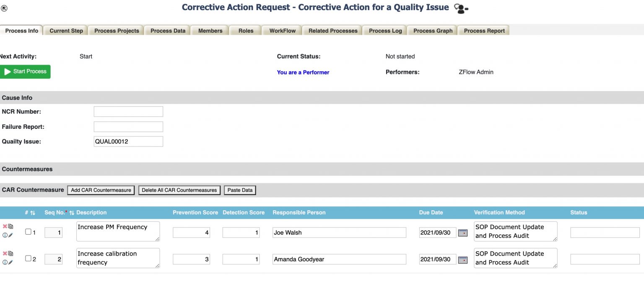This screenshot has width=644, height=282.
Task: Click Delete All CAR Countermeasures button
Action: point(179,190)
